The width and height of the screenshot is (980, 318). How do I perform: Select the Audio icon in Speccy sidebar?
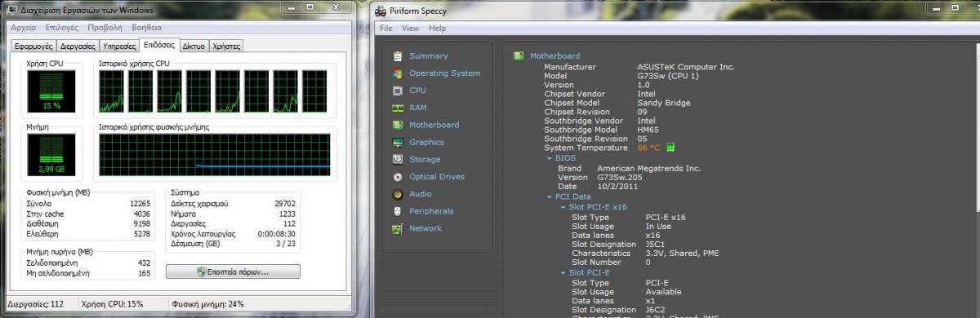click(398, 194)
